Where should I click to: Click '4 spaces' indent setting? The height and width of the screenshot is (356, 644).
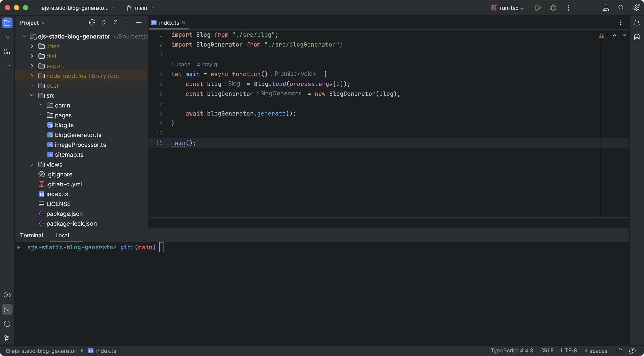pyautogui.click(x=596, y=351)
